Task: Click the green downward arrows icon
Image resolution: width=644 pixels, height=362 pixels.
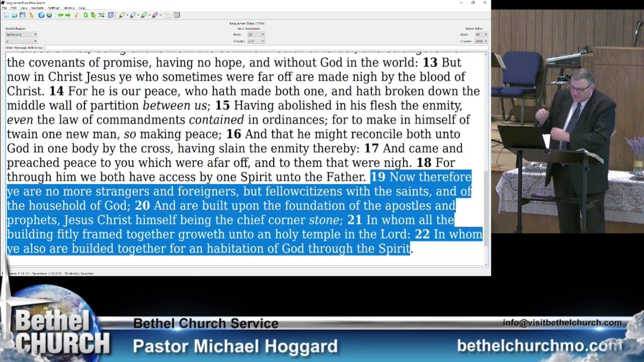Action: coord(93,15)
